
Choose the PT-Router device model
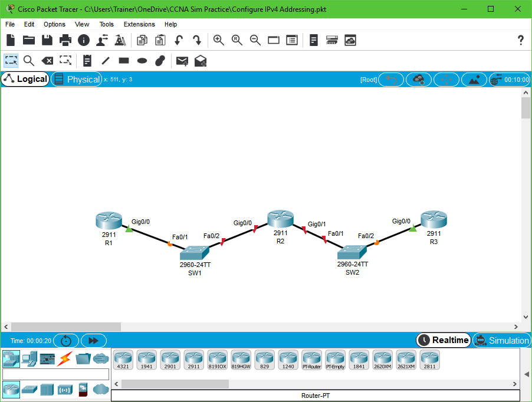pyautogui.click(x=312, y=360)
